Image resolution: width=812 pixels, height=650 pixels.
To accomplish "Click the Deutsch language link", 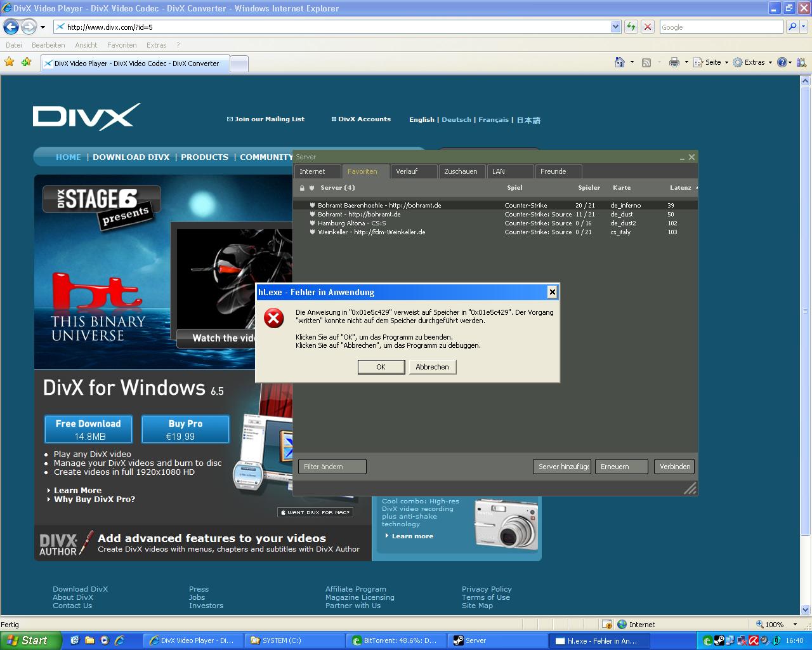I will point(456,119).
